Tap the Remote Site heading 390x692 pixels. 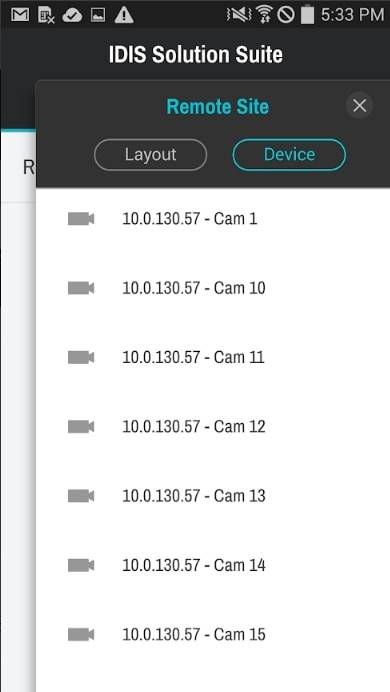[x=218, y=107]
